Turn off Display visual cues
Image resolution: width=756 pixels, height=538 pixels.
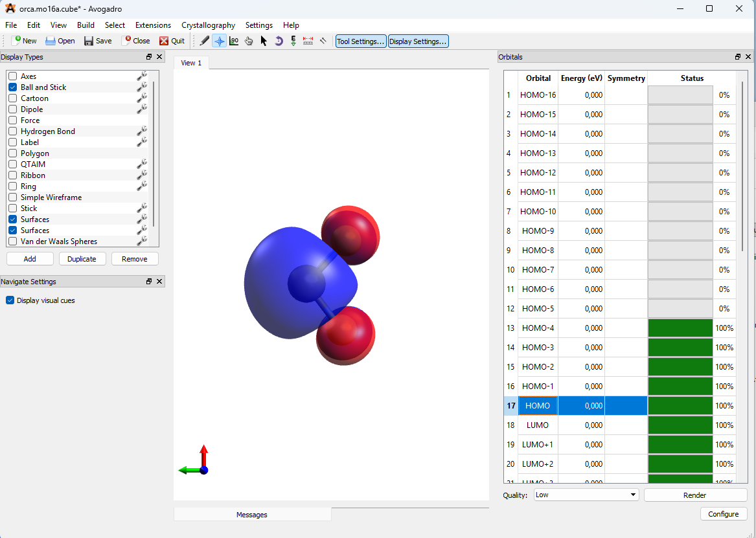point(10,300)
